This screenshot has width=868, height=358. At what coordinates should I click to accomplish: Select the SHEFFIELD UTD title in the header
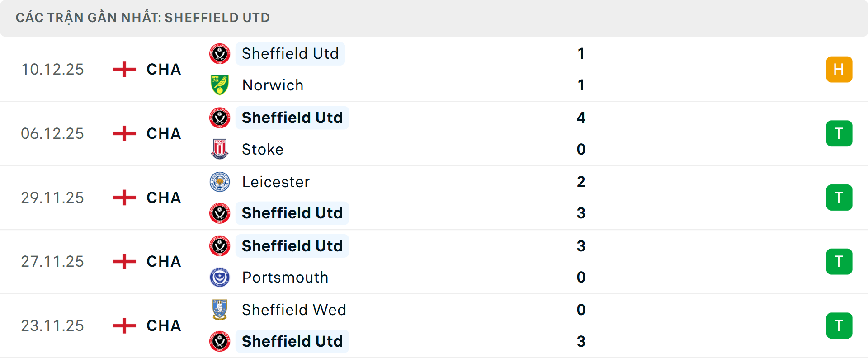click(217, 18)
